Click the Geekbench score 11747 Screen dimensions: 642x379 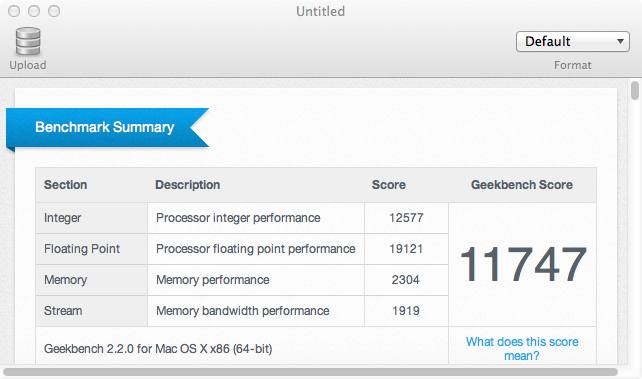click(x=523, y=264)
